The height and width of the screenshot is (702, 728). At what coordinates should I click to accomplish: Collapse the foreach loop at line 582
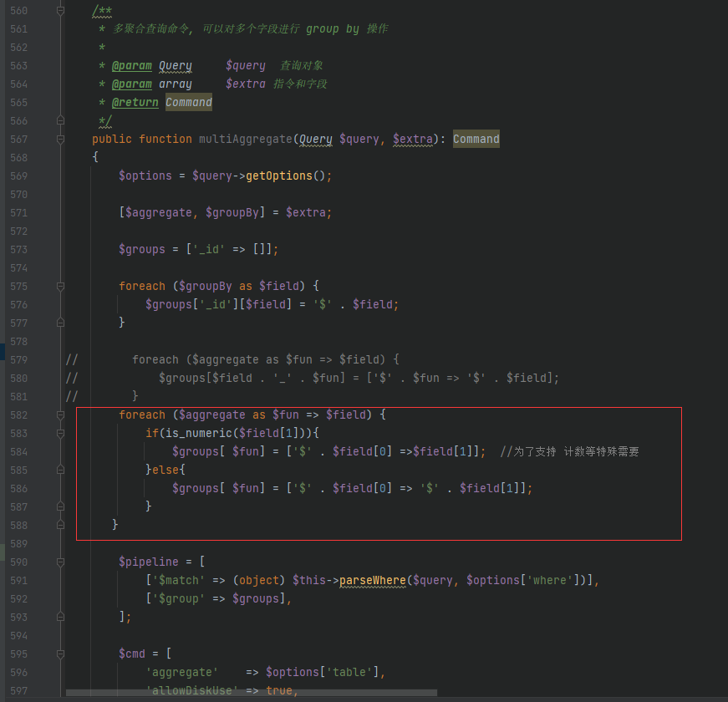59,415
